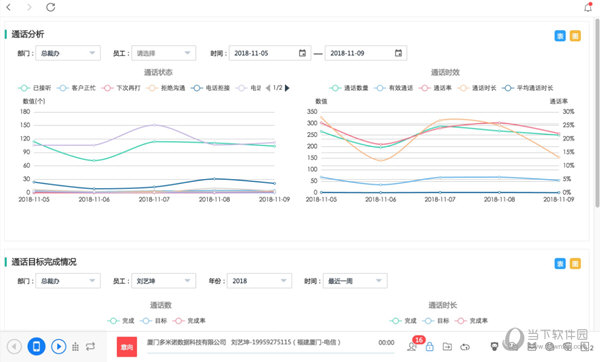Click the cloud sync icon
Viewport: 600px width, 362px height.
(465, 347)
